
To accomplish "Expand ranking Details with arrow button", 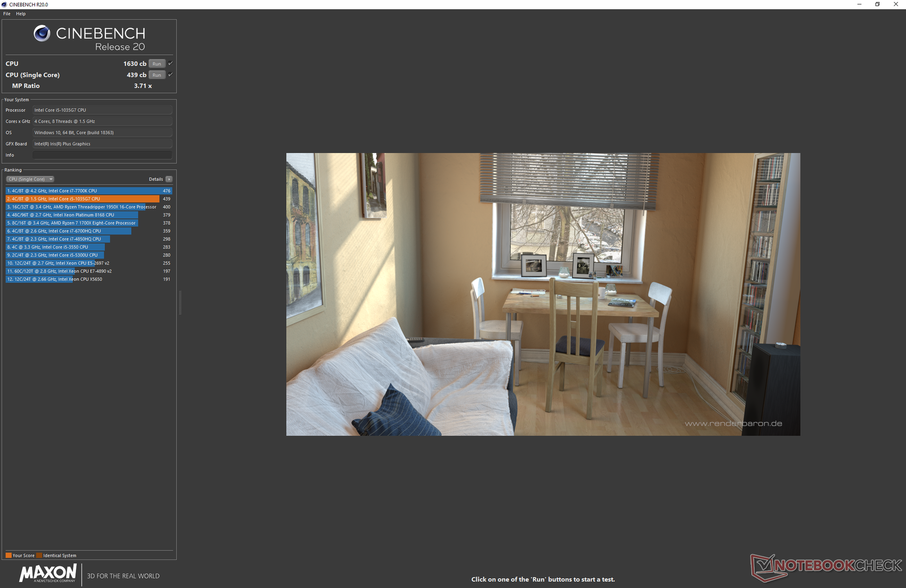I will point(169,179).
